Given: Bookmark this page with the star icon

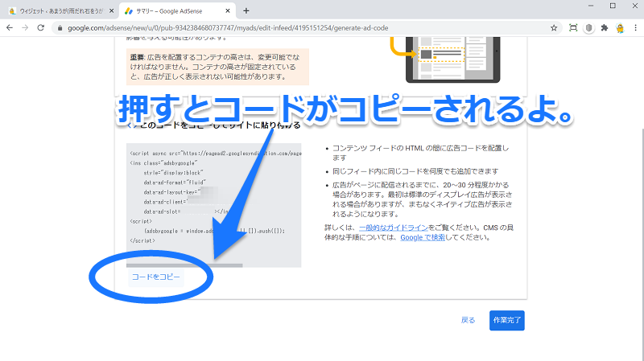Looking at the screenshot, I should coord(552,27).
